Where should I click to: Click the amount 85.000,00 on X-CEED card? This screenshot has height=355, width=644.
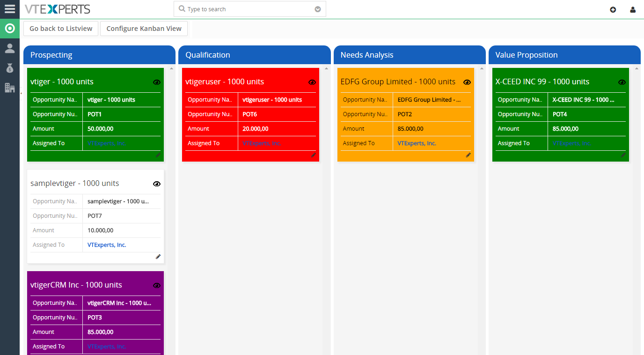[565, 129]
